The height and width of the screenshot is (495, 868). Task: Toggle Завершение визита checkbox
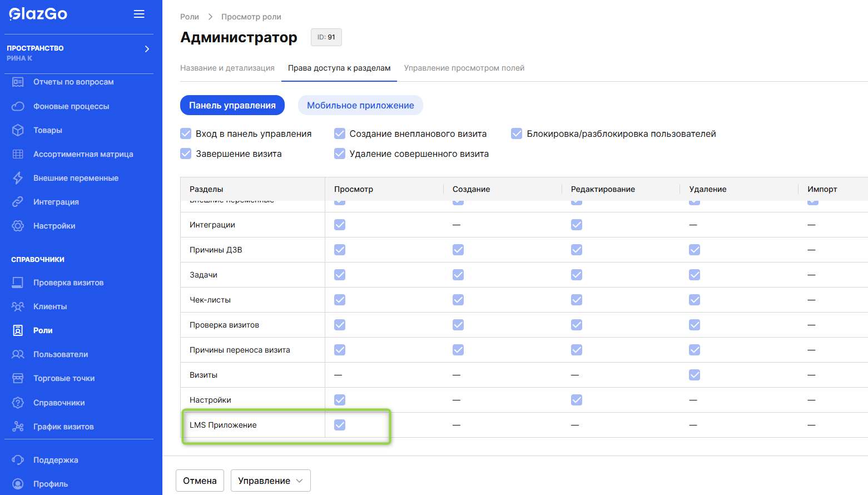click(186, 154)
